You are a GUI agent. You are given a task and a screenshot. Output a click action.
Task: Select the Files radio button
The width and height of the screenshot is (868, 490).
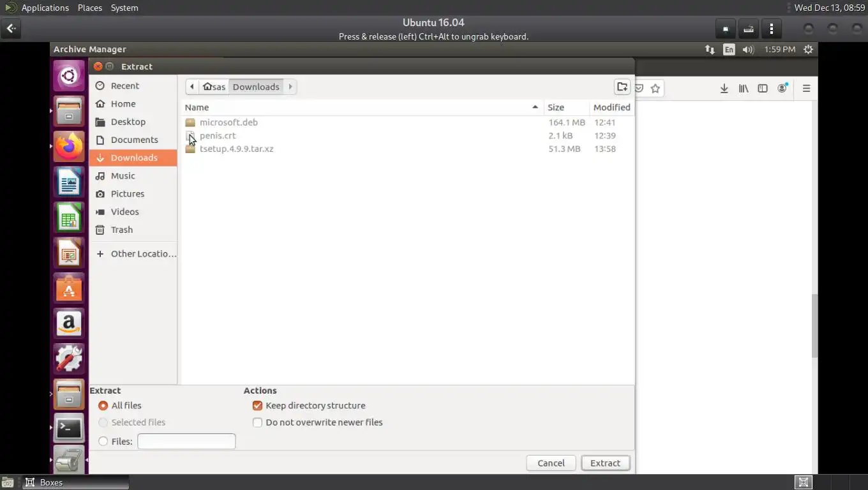click(x=103, y=442)
